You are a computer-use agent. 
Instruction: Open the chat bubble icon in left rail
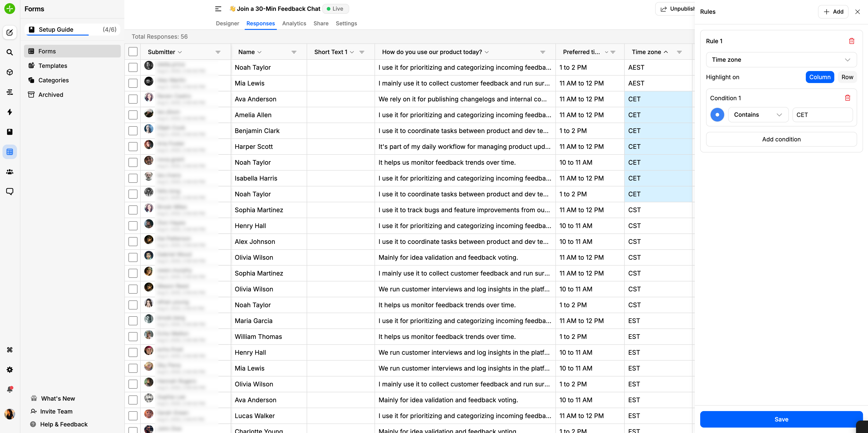tap(10, 192)
